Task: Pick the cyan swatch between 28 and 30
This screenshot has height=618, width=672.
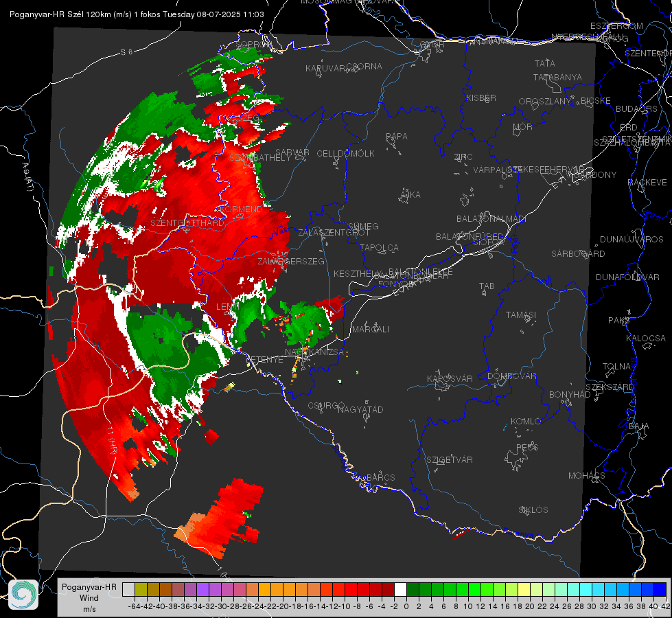Action: [586, 589]
